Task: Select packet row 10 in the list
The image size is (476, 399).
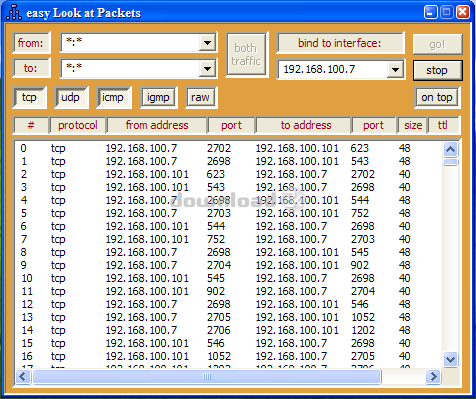Action: 229,278
